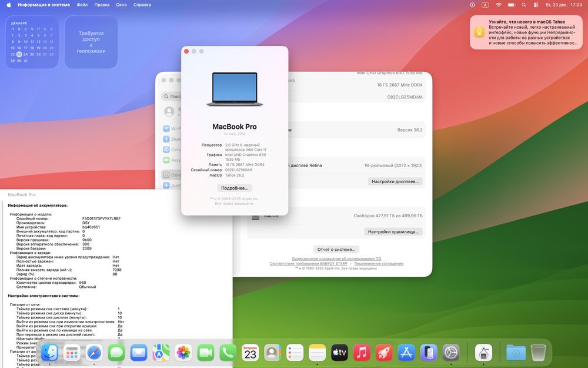Click the location access weather widget

tap(91, 42)
